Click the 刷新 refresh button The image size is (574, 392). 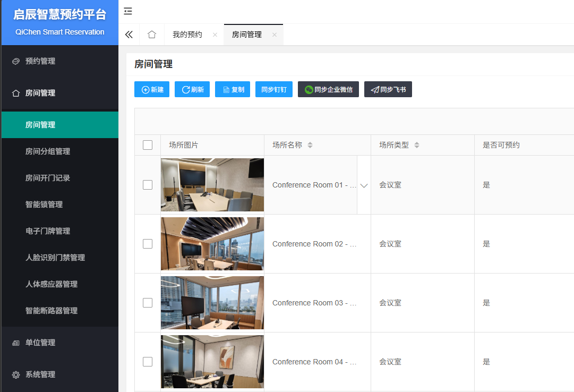point(192,90)
